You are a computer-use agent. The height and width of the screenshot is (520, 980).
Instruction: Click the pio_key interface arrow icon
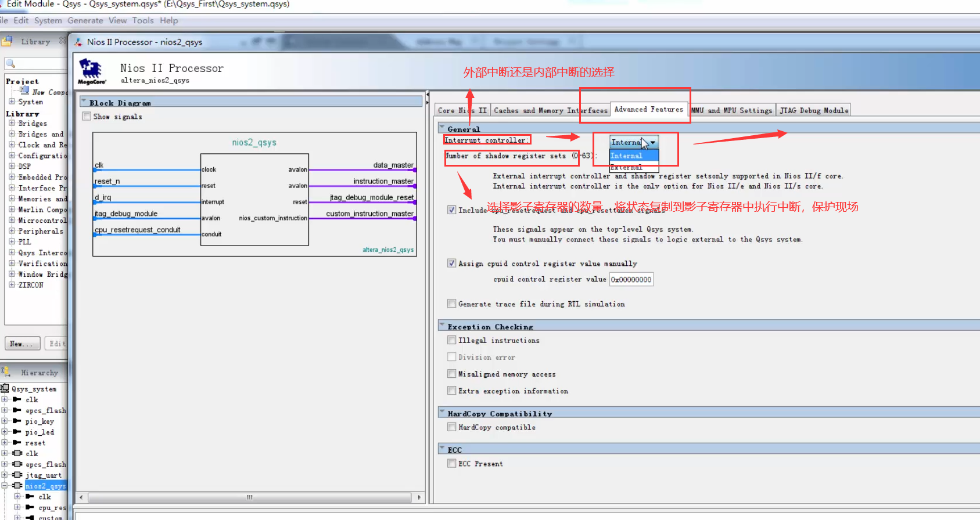[x=17, y=421]
